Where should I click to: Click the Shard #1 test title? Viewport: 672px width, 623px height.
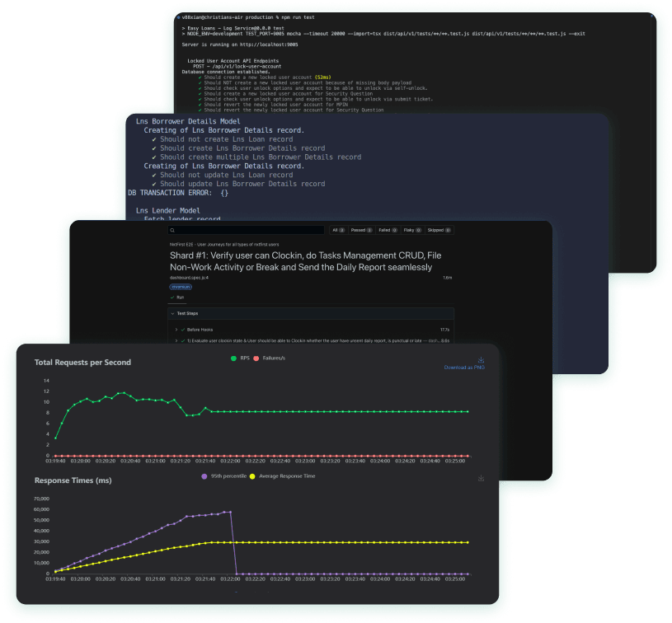(306, 261)
